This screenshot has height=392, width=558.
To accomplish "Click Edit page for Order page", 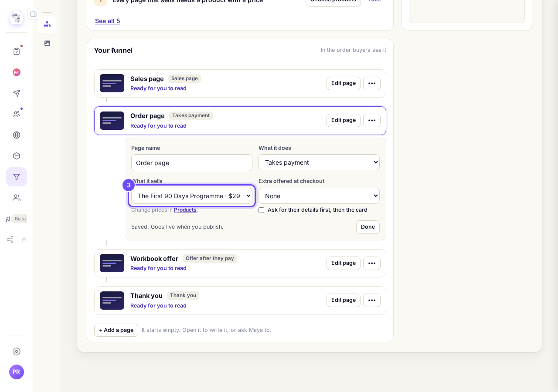I will [x=344, y=120].
